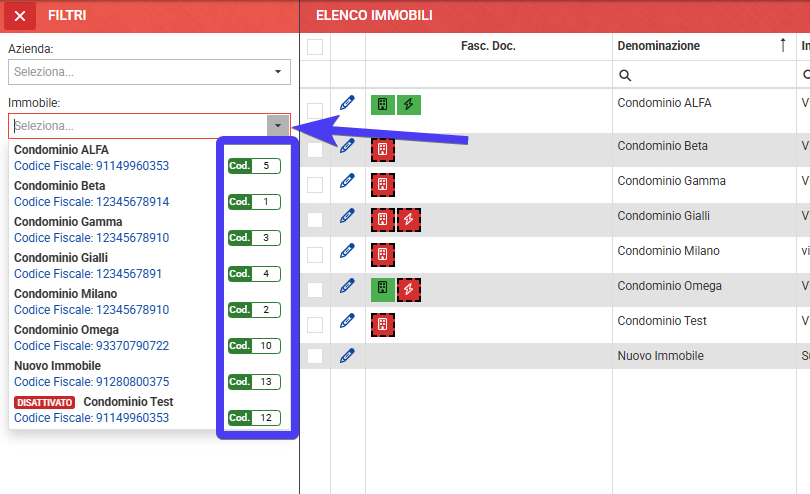Edit Condominio Gamma with pencil icon
The height and width of the screenshot is (494, 810).
point(347,181)
